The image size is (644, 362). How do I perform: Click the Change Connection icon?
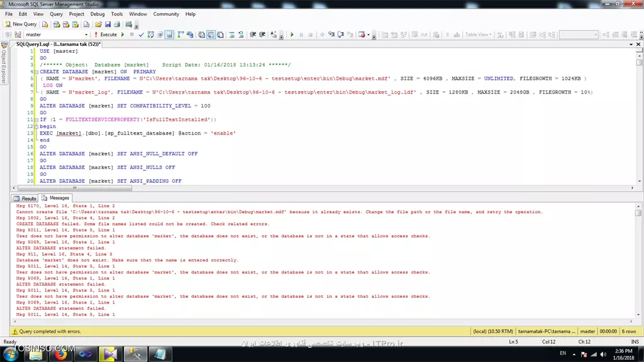pos(18,35)
